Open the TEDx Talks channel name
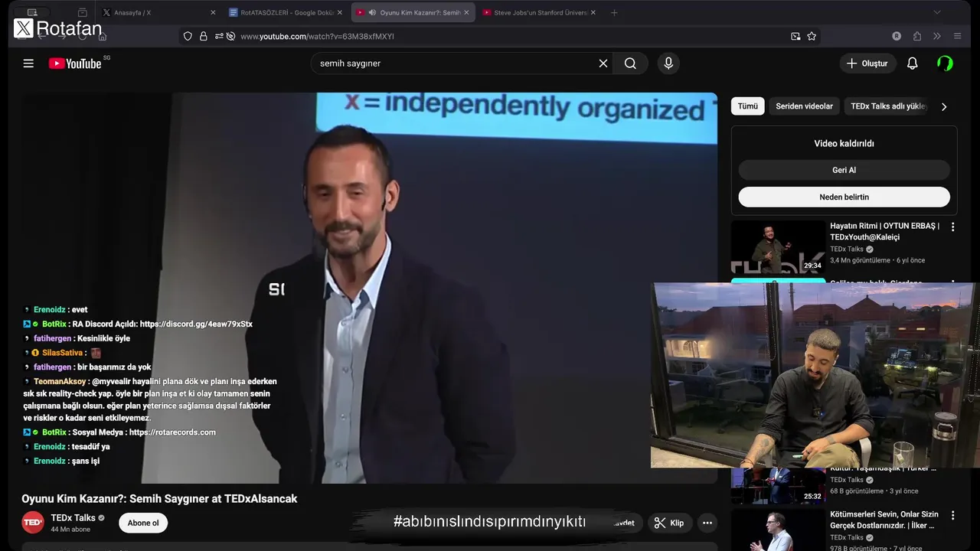 point(73,518)
